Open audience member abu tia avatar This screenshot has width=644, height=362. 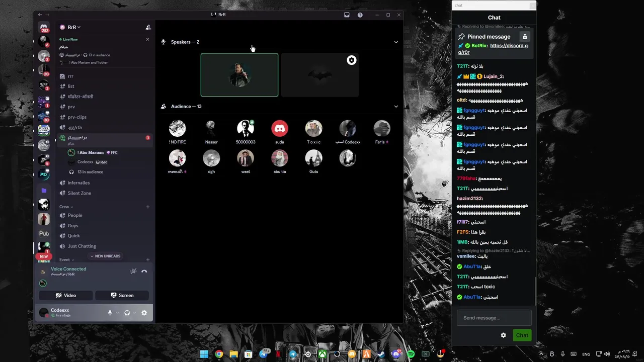point(280,158)
